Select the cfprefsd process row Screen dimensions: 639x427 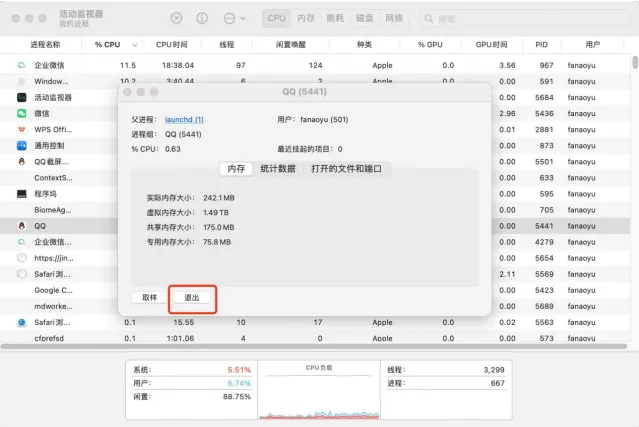click(315, 338)
